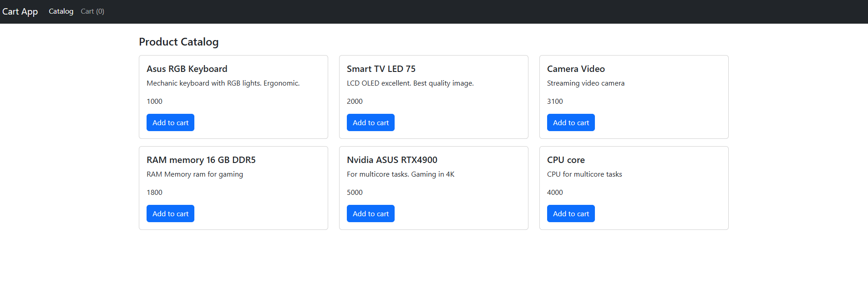
Task: Select the CPU core product title
Action: (x=566, y=160)
